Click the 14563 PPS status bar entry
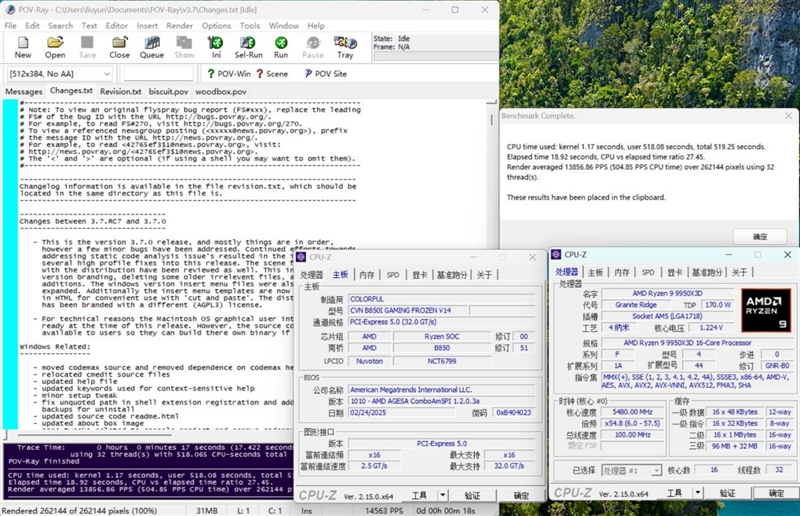 pos(384,510)
